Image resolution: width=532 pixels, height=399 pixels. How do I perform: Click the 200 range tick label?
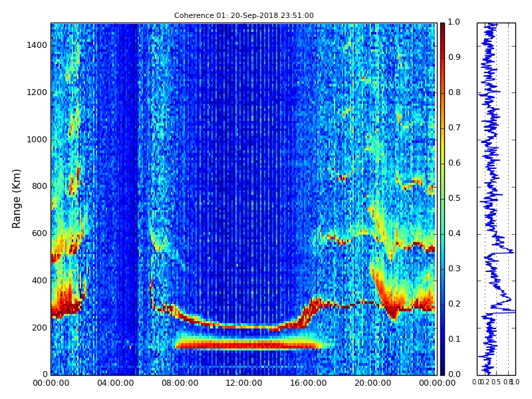39,328
